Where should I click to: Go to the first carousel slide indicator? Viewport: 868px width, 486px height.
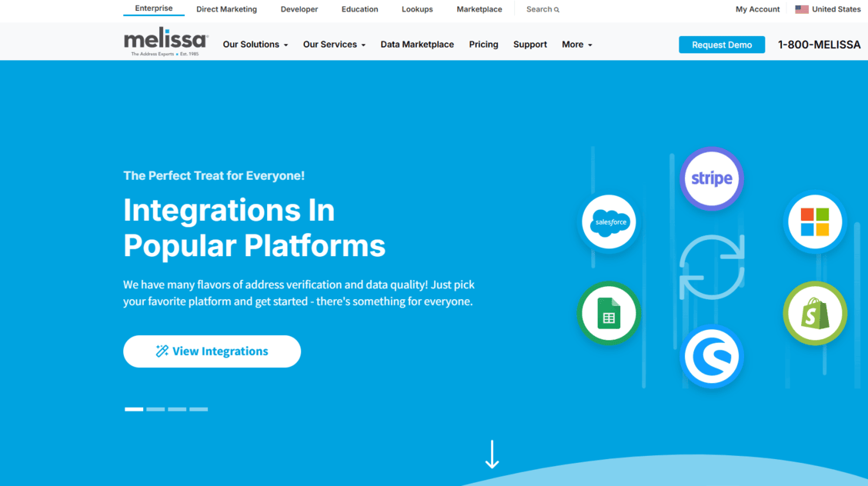(134, 409)
